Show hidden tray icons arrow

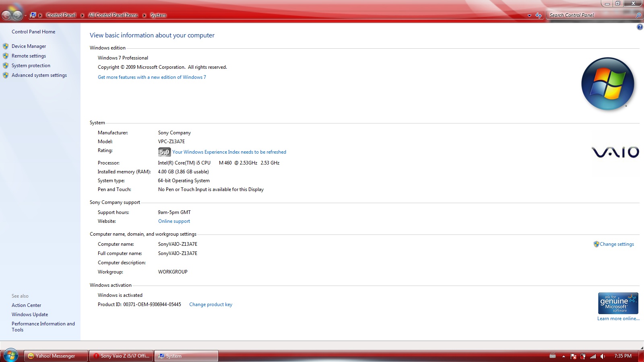[563, 356]
